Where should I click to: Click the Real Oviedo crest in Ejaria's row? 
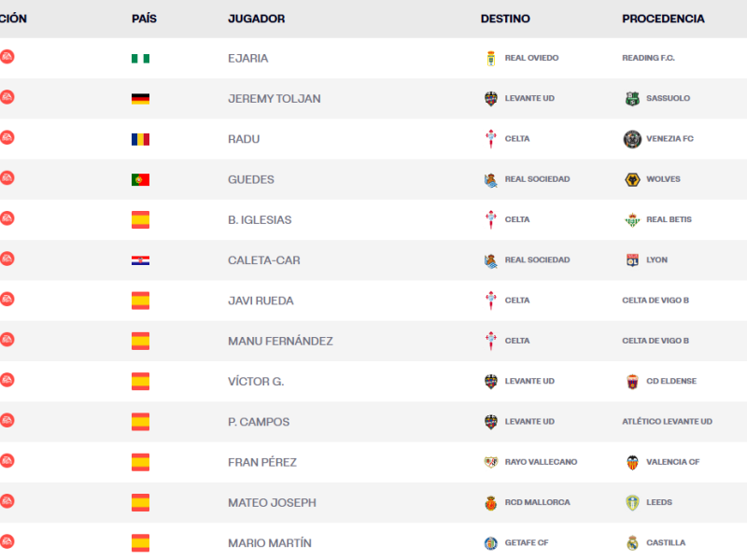pos(491,58)
